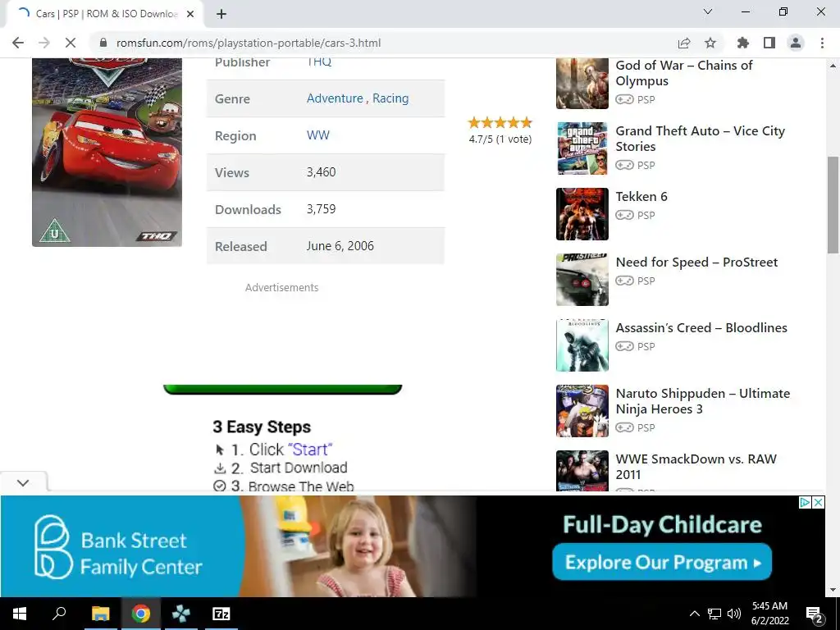
Task: Click the Cars game cover image
Action: pos(107,152)
